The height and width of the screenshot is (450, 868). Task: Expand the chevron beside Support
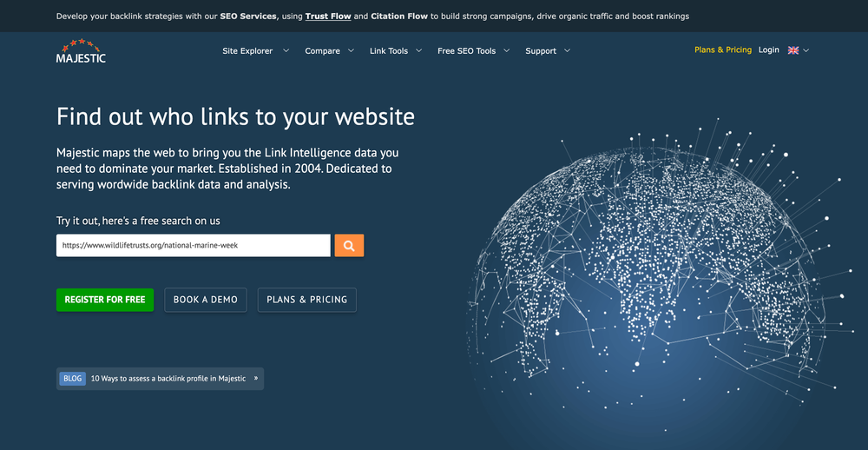click(x=567, y=50)
